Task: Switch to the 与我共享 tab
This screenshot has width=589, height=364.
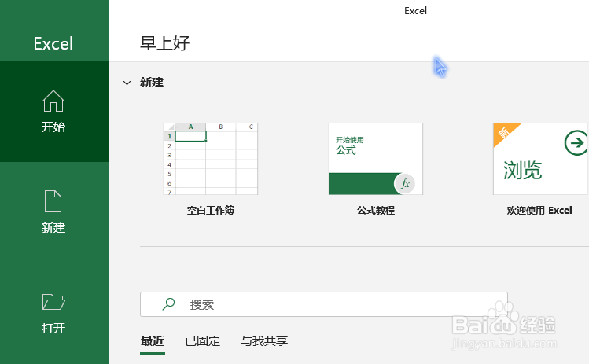Action: 264,341
